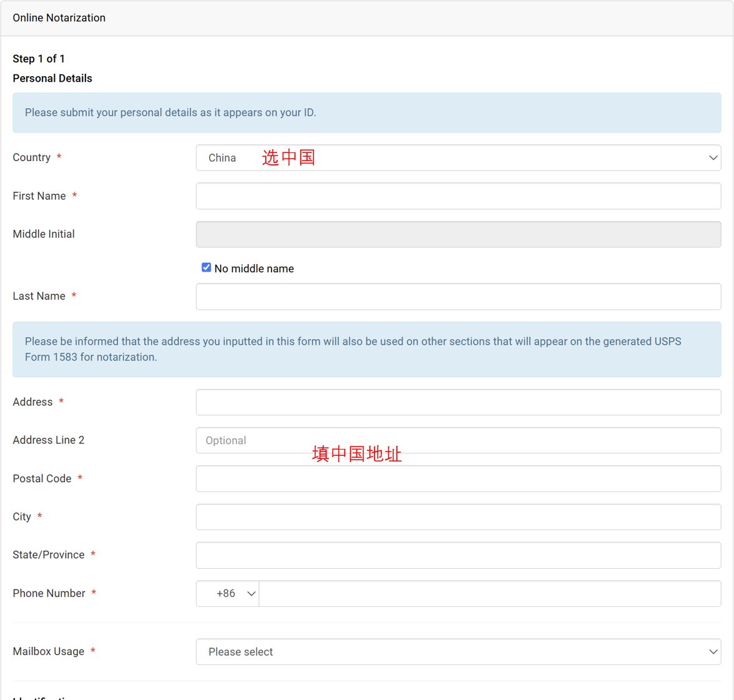Viewport: 734px width, 700px height.
Task: Click the 'Middle Initial' field label
Action: tap(44, 234)
